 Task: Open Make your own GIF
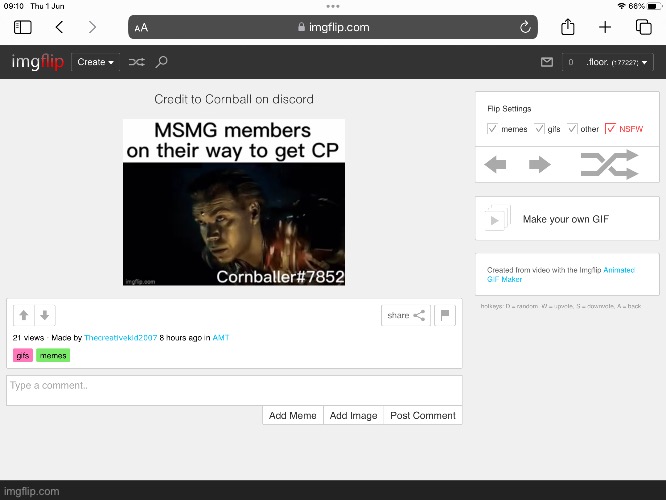coord(567,219)
